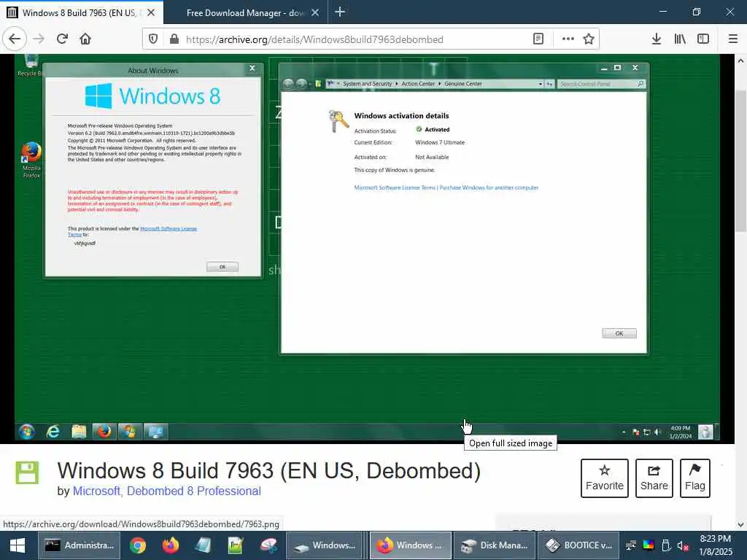Click colorful display tray icon
Image resolution: width=747 pixels, height=560 pixels.
tap(649, 545)
